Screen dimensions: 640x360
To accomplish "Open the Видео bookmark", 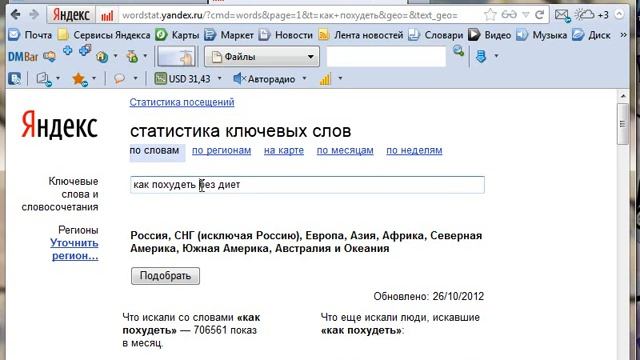I will point(489,35).
